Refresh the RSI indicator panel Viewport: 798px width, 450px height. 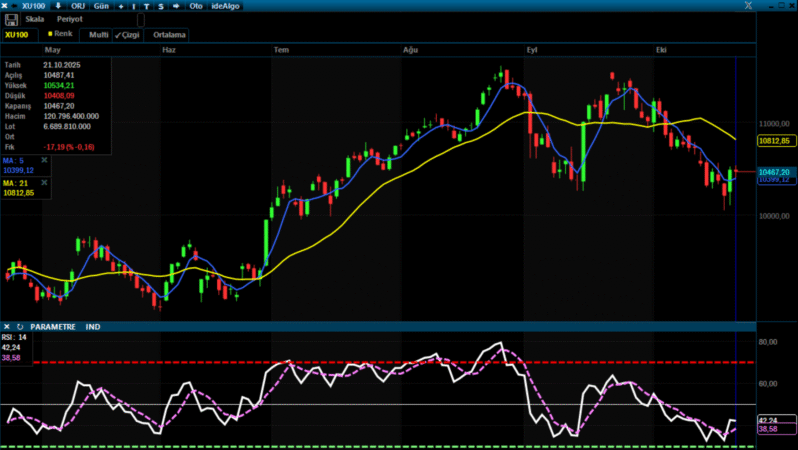click(x=19, y=326)
